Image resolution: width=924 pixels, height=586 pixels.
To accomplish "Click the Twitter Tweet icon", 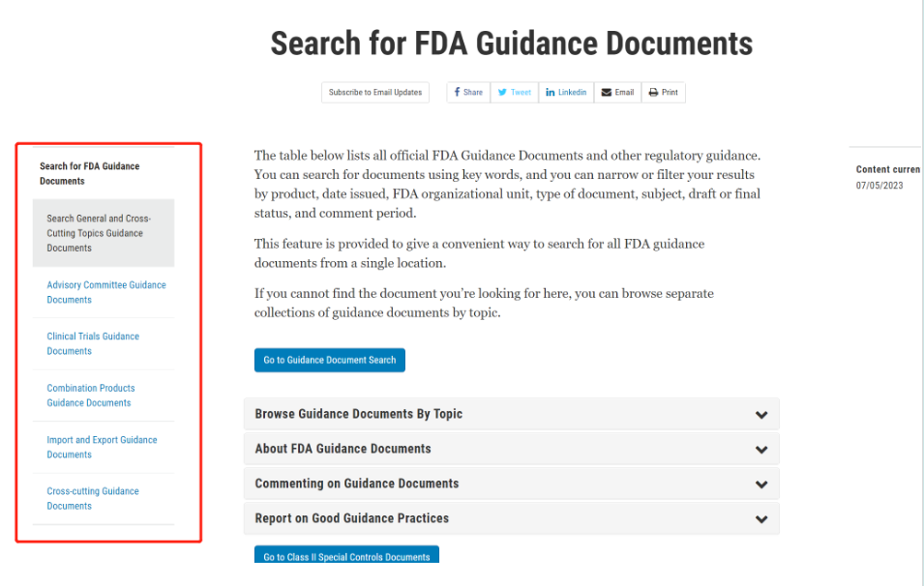I will (x=503, y=93).
